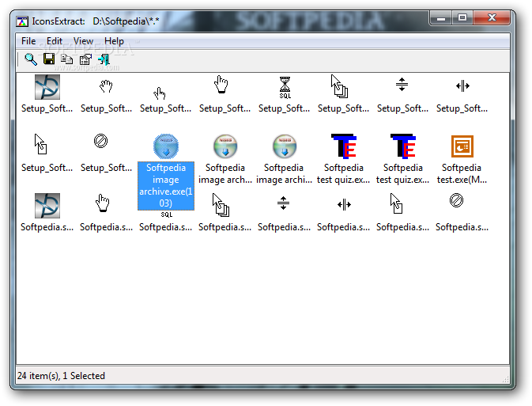Click the highlighted Softpedia image archive.exe(103) item
The height and width of the screenshot is (406, 532).
point(166,185)
